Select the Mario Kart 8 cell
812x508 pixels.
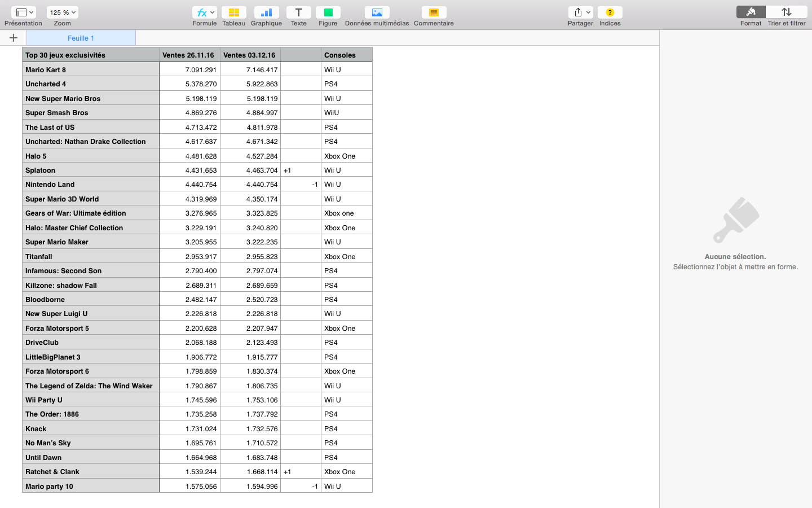coord(91,69)
